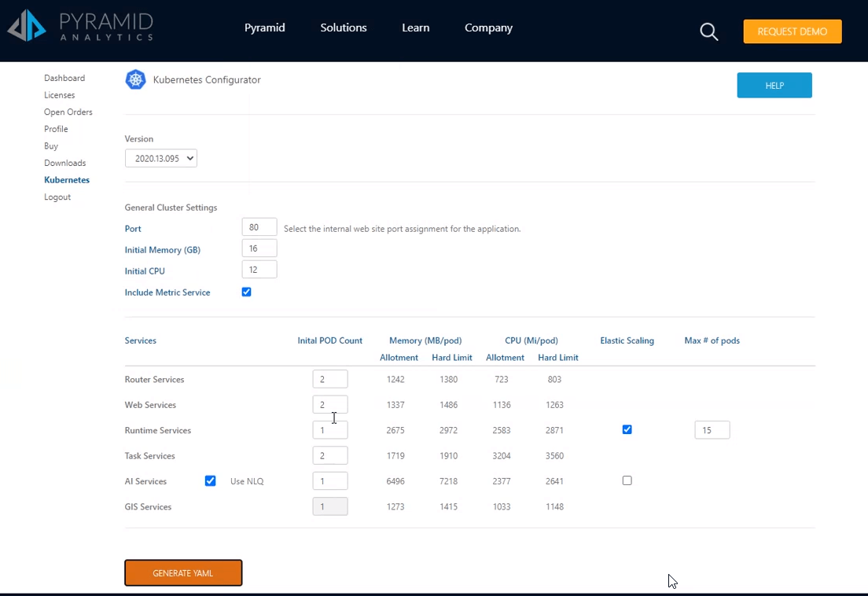Click the Services column header
Screen dimensions: 868x596
point(140,340)
